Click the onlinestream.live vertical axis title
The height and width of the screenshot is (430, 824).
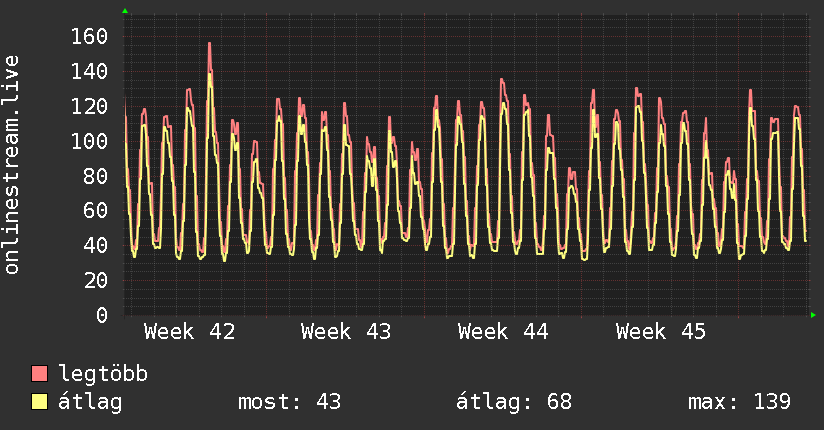[x=12, y=165]
